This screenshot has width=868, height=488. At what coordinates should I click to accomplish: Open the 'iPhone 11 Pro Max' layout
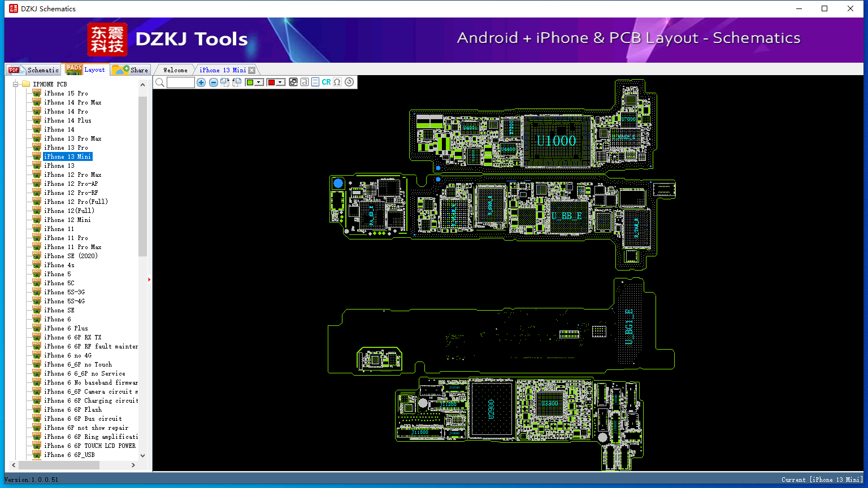[73, 247]
